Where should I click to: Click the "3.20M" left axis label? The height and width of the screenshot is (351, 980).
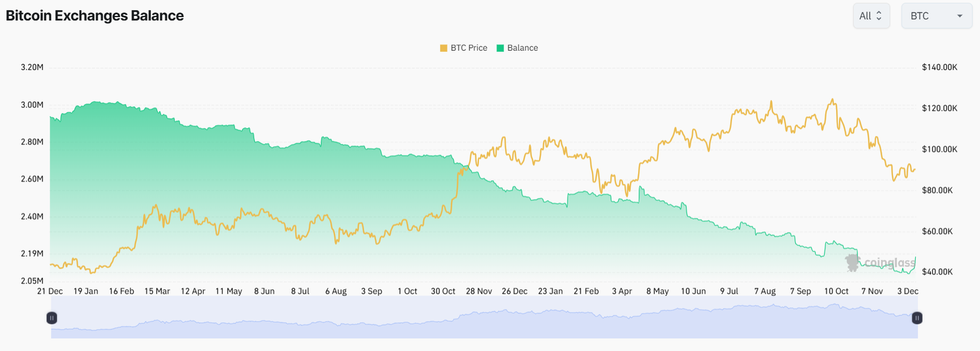click(32, 67)
